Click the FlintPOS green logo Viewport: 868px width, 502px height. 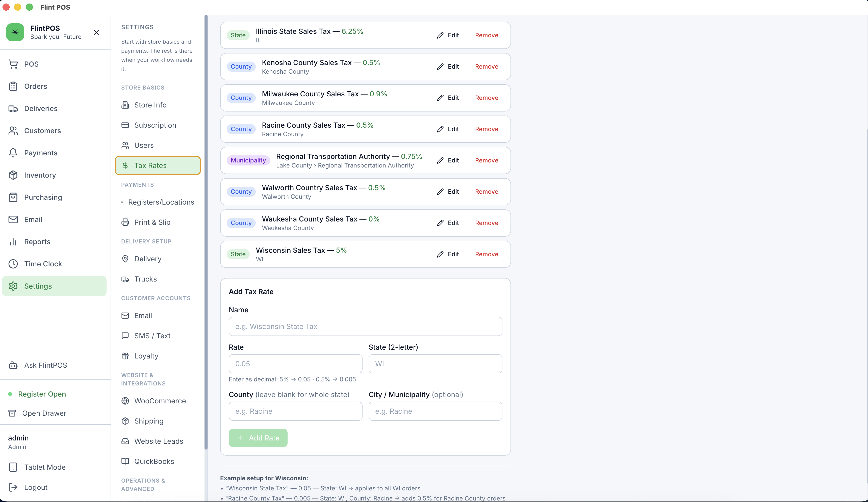15,32
